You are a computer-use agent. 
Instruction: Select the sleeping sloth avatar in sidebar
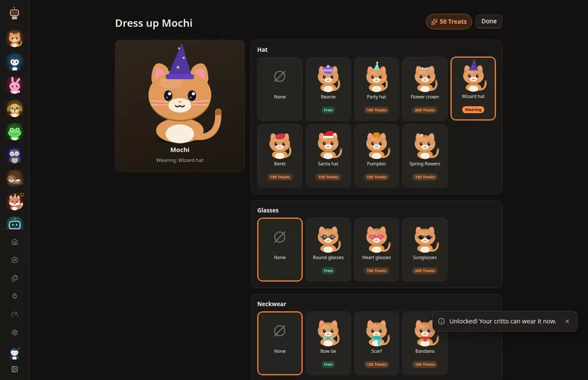[15, 179]
